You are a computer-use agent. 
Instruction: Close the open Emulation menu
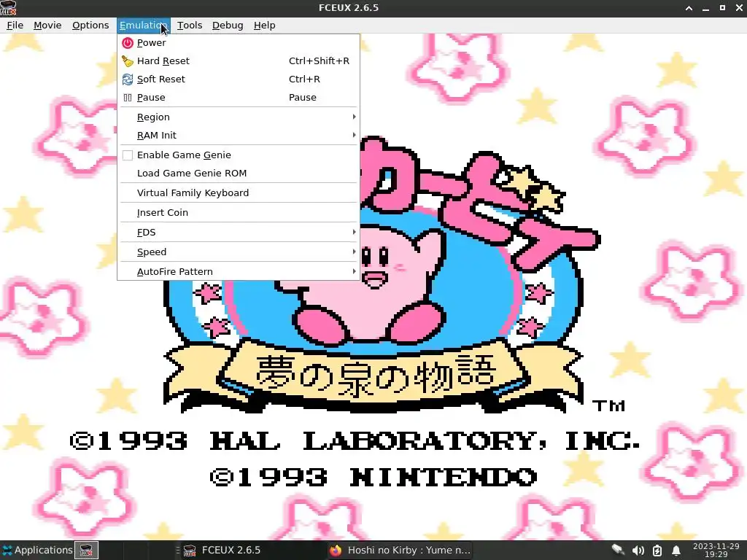coord(143,26)
